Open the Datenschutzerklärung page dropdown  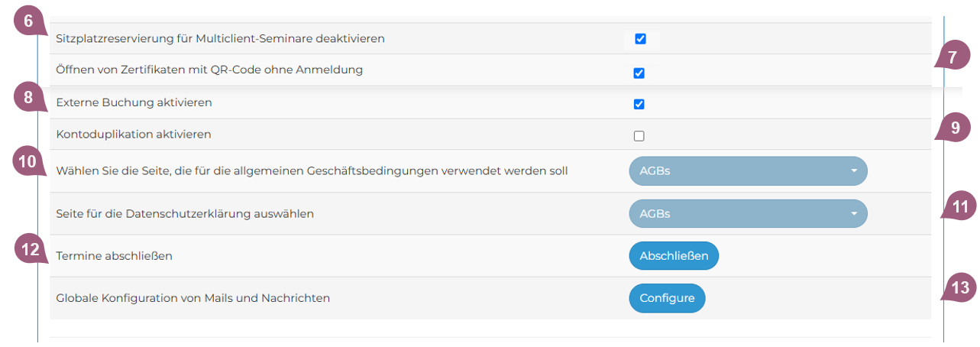[x=748, y=214]
